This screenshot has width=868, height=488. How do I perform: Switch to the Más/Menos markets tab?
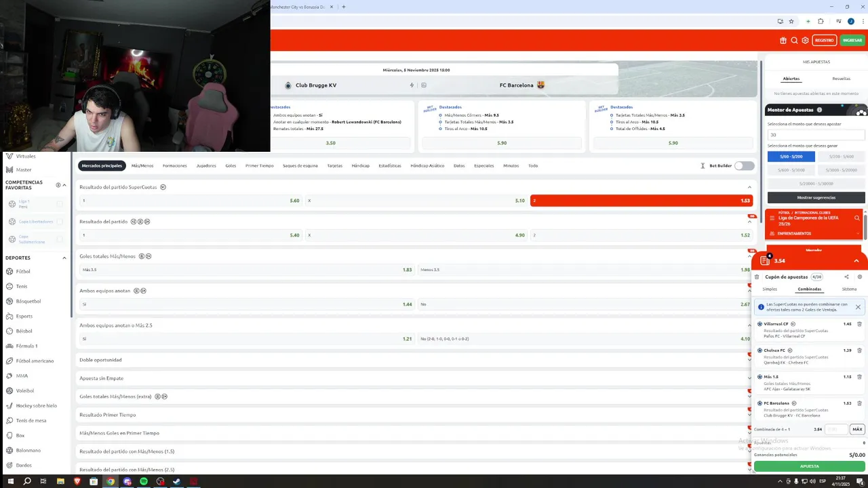click(x=142, y=165)
